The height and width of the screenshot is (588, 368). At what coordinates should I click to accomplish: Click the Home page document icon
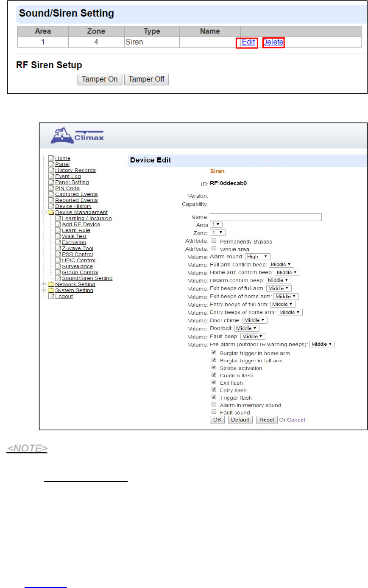click(51, 158)
